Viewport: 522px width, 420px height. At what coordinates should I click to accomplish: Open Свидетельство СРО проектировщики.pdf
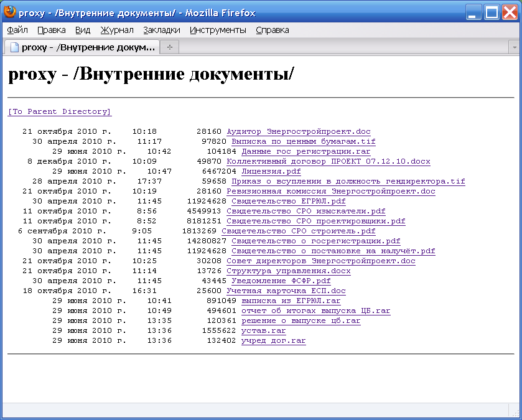click(316, 222)
